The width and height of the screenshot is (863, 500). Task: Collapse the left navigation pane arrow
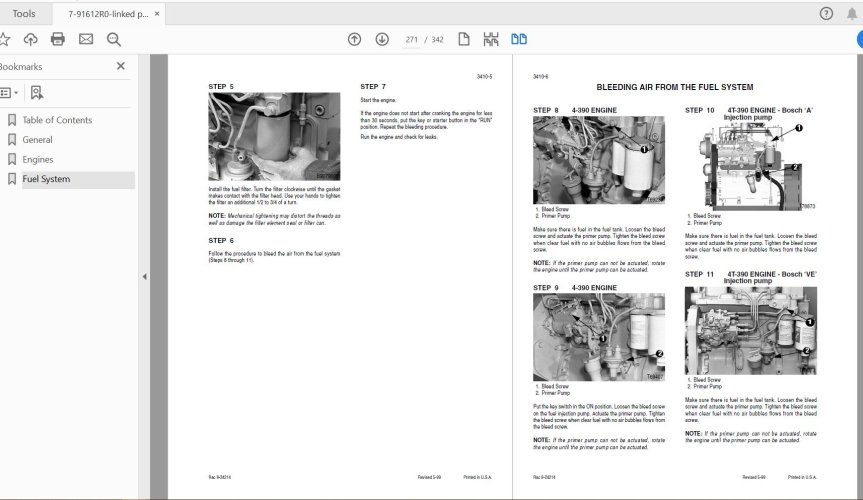point(144,277)
